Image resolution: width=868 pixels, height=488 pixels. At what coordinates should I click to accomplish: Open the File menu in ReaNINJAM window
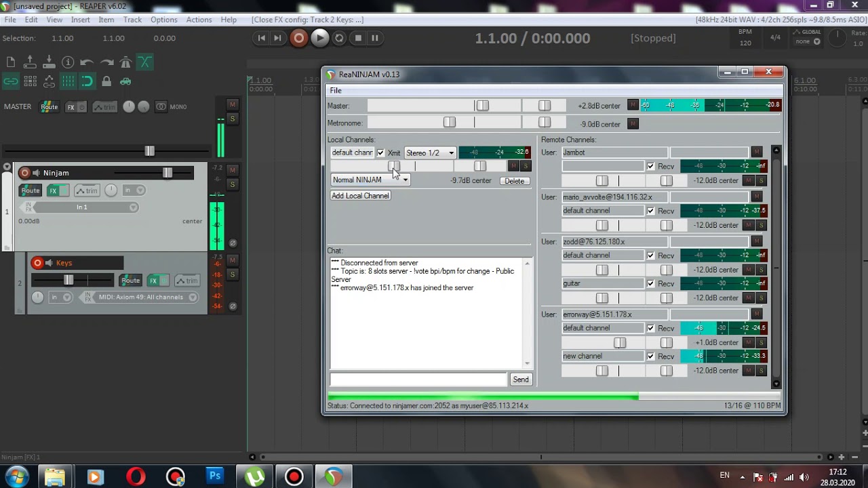[x=336, y=91]
